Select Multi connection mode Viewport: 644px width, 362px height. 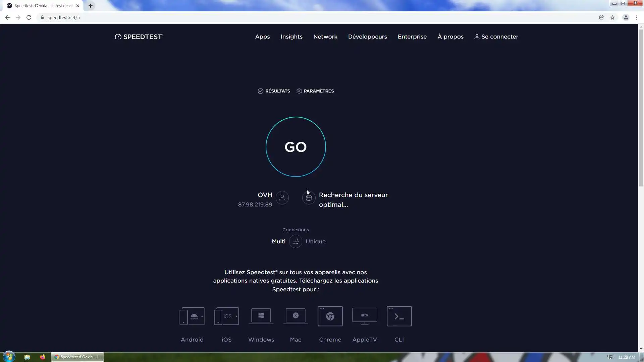(x=278, y=241)
